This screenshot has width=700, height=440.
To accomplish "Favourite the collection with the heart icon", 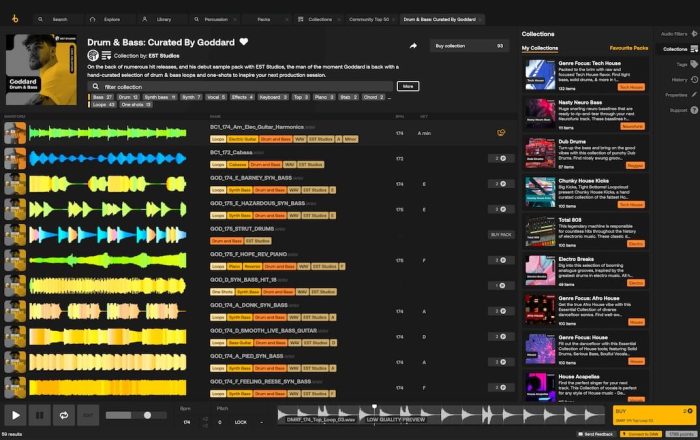I will [x=244, y=42].
